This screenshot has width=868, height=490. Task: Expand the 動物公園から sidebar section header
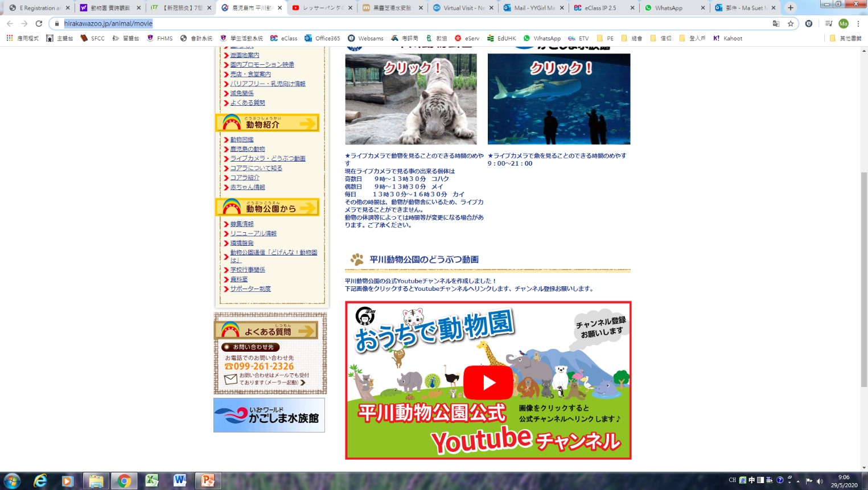coord(267,208)
